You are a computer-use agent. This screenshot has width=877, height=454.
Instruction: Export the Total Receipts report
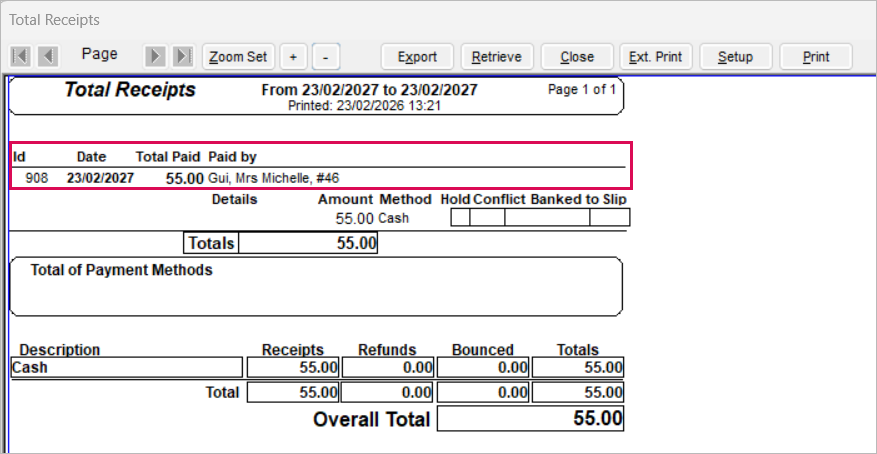[x=417, y=57]
